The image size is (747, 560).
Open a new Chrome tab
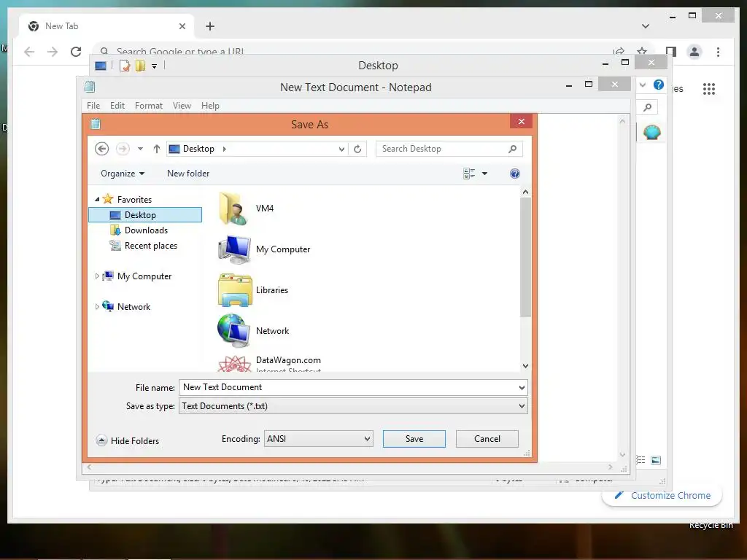click(209, 26)
